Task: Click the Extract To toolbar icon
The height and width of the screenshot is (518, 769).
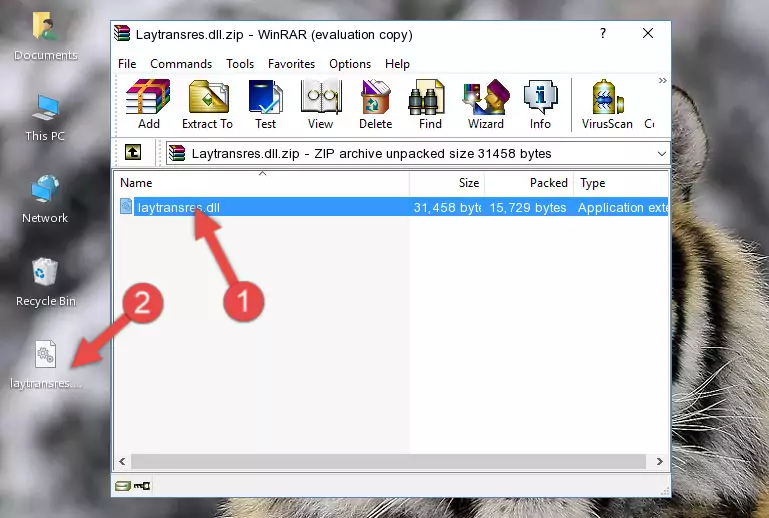Action: [207, 104]
